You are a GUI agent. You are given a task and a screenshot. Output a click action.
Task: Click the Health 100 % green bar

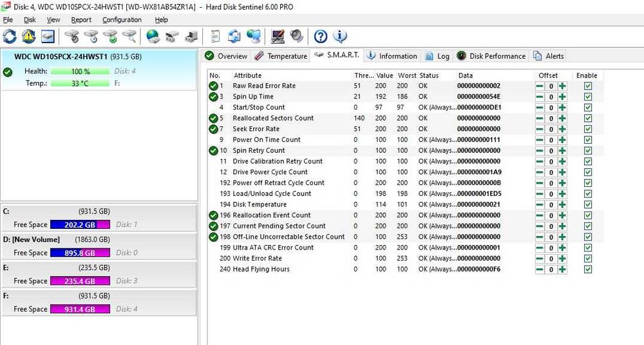click(80, 71)
